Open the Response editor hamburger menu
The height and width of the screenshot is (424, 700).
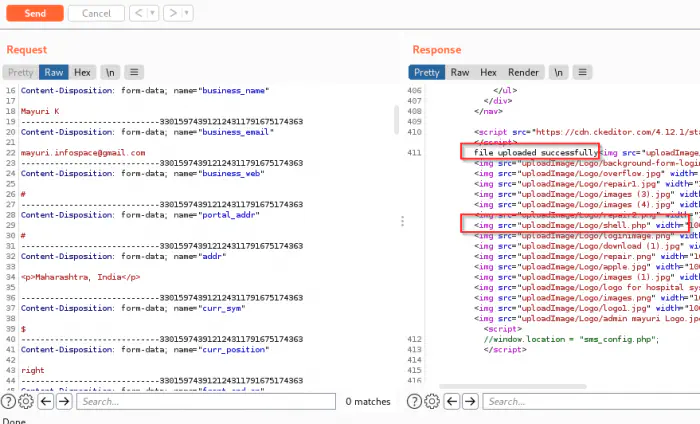coord(585,72)
